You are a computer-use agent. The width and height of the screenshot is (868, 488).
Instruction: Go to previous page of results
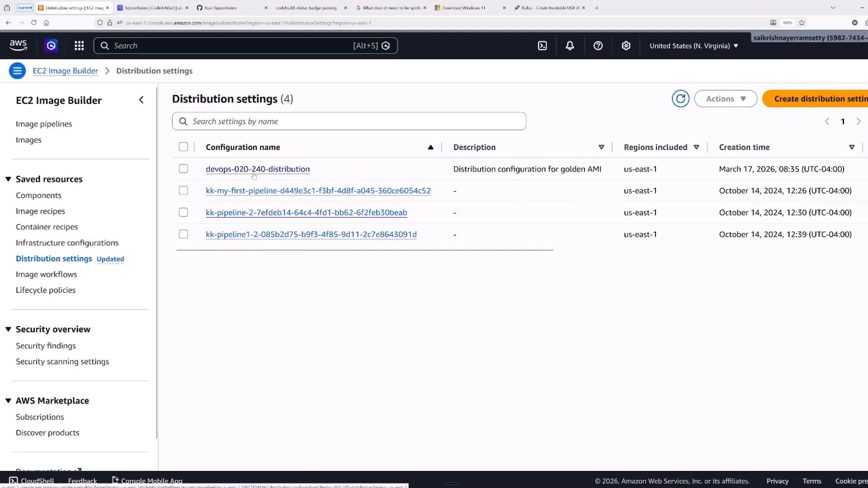tap(827, 121)
